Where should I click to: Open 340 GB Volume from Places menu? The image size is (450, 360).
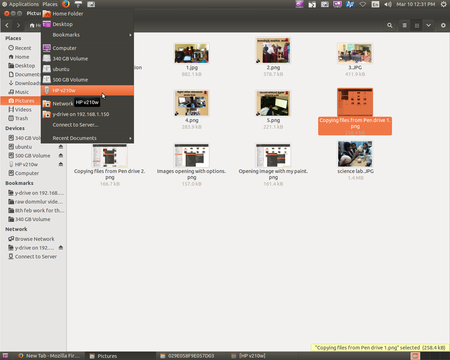pyautogui.click(x=87, y=59)
